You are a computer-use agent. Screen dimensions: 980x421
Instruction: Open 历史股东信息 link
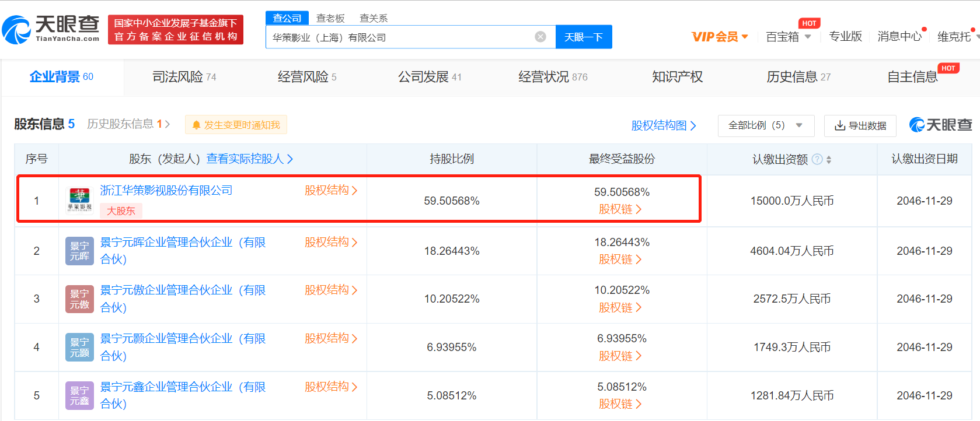click(x=128, y=124)
